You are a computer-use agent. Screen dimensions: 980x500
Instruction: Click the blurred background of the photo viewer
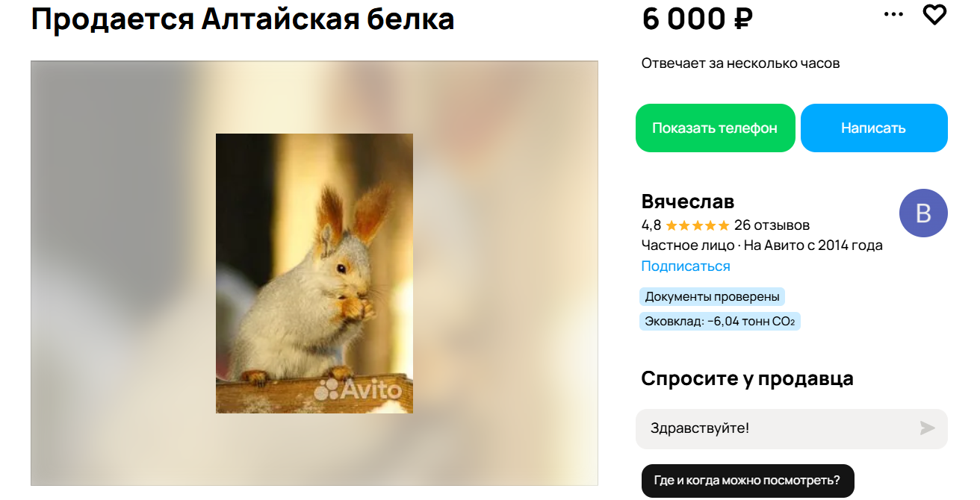(x=120, y=273)
